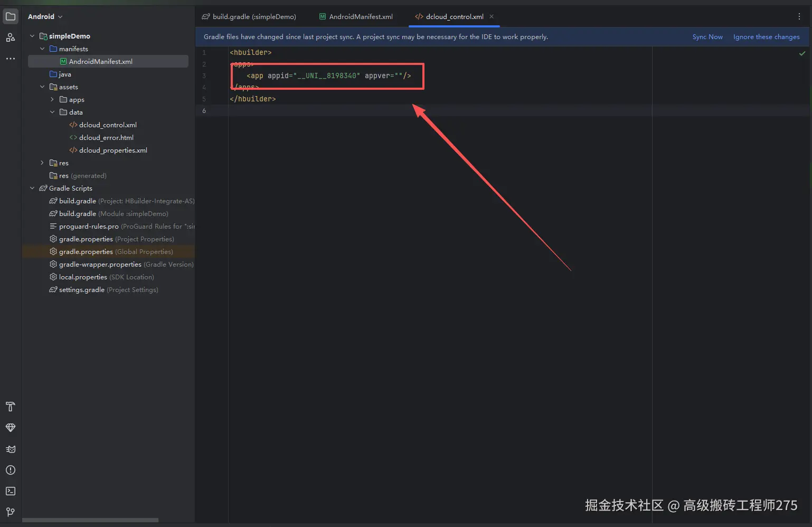Collapse the data folder
The image size is (812, 527).
pyautogui.click(x=52, y=112)
